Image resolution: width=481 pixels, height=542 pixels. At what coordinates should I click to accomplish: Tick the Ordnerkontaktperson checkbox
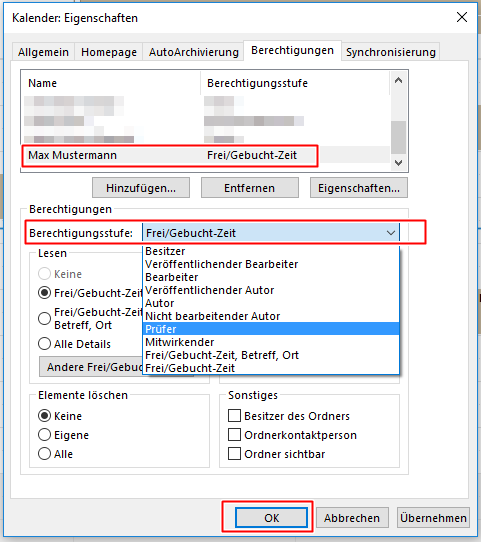pyautogui.click(x=234, y=435)
